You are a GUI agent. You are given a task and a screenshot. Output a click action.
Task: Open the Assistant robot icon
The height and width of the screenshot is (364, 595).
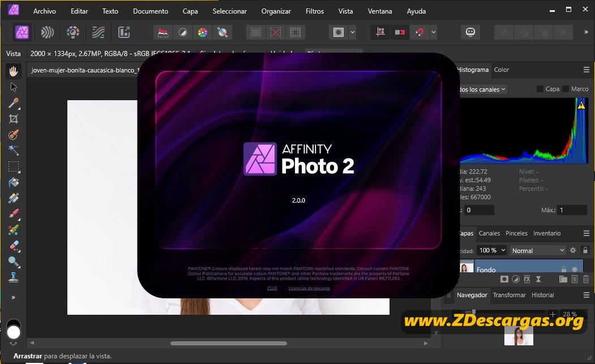click(470, 33)
